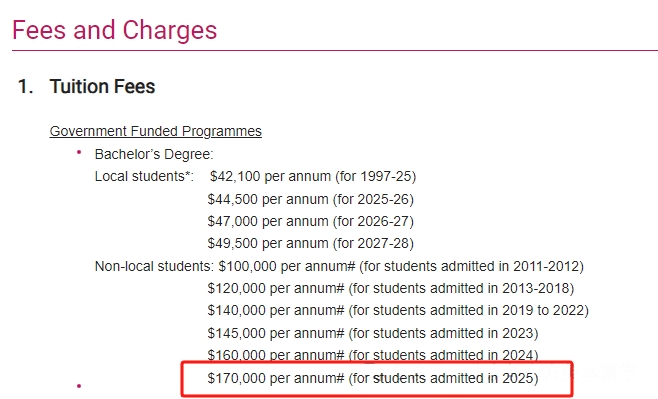Click the $49,500 per annum 2027-28 line

click(x=311, y=244)
